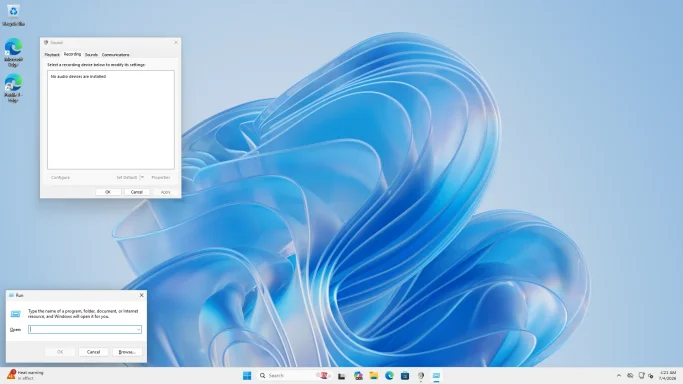Click Browse in the Run dialog
Screen dimensions: 683x384
pyautogui.click(x=127, y=352)
